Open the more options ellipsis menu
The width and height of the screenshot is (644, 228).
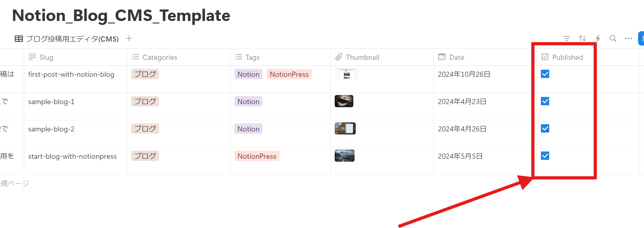[x=628, y=38]
